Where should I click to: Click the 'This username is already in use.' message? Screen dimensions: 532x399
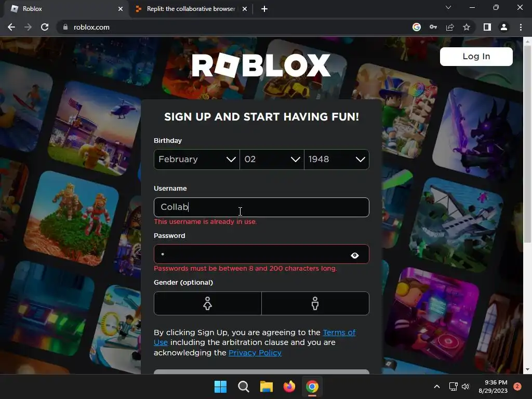point(205,222)
